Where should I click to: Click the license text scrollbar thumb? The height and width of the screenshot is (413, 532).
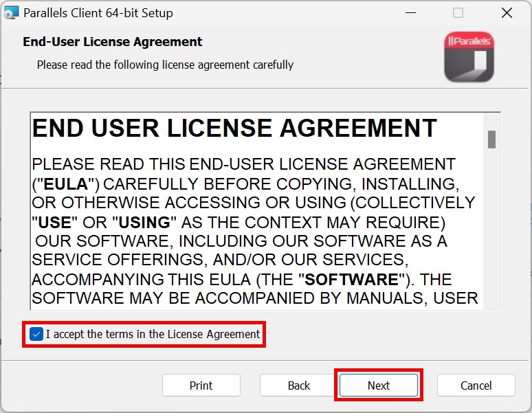coord(491,139)
